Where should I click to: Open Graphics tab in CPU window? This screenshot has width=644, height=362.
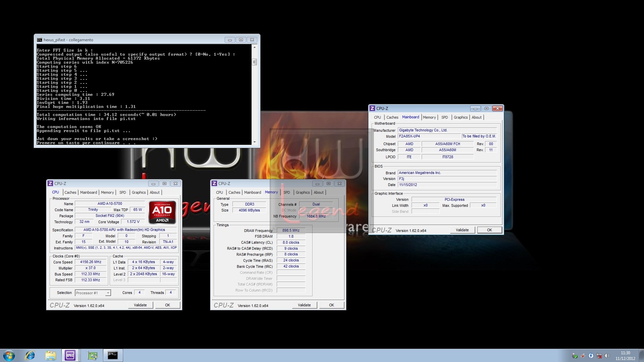pos(139,192)
